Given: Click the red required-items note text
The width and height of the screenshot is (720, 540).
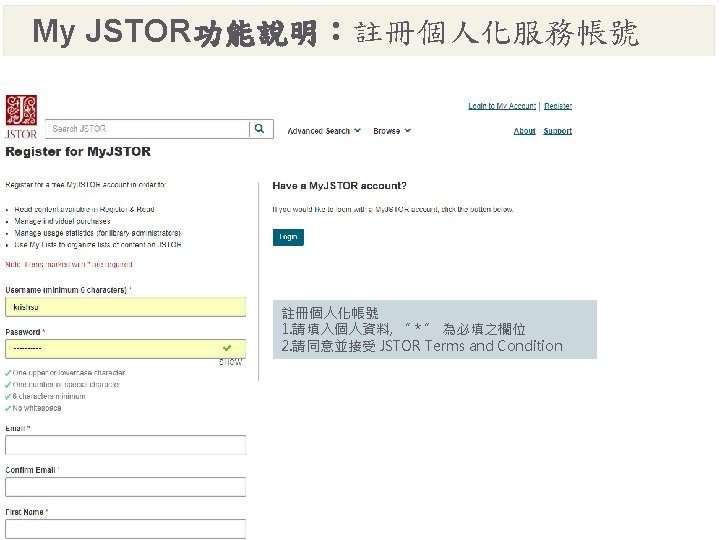Looking at the screenshot, I should coord(69,264).
